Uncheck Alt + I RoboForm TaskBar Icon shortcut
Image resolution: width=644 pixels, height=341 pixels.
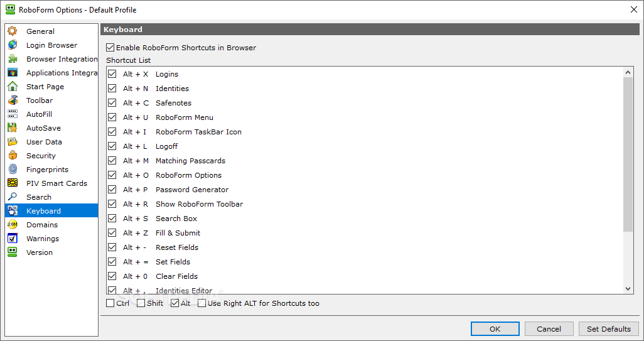click(112, 131)
